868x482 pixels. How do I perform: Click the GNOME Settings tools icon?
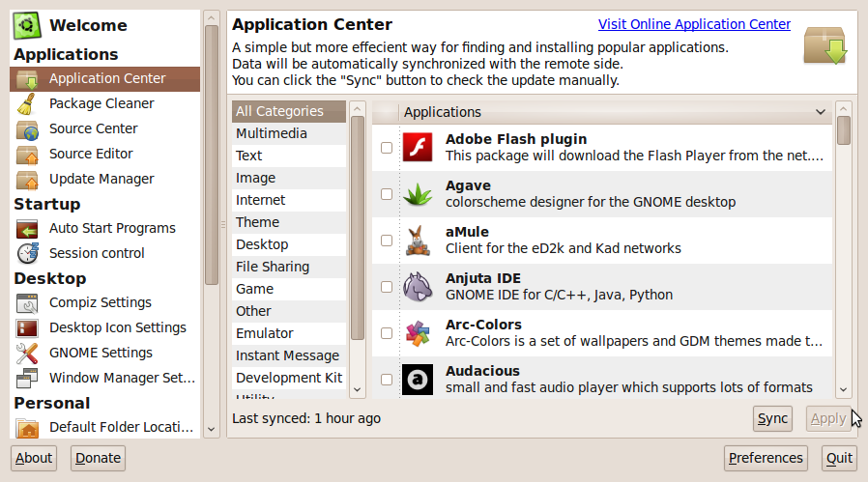pyautogui.click(x=28, y=353)
